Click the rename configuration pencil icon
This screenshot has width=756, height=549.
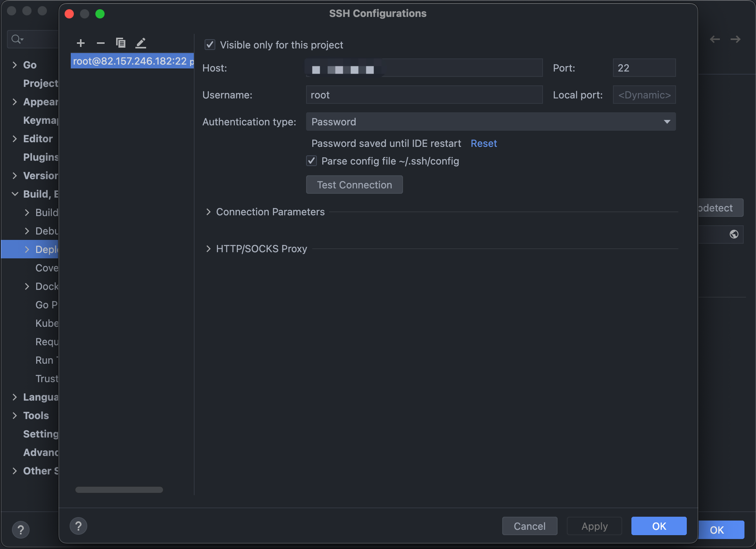click(141, 43)
